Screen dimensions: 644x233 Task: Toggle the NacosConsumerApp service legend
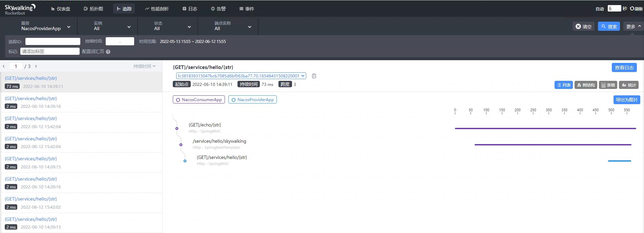tap(199, 100)
